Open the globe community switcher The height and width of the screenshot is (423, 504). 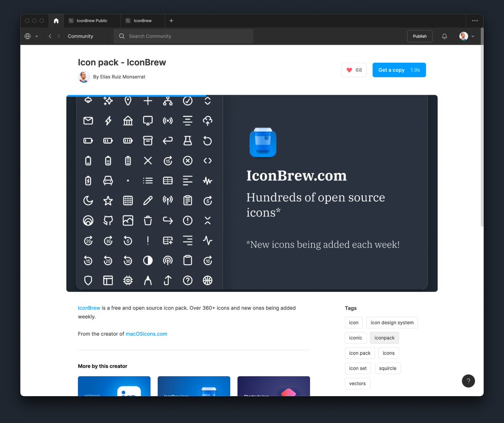click(x=31, y=36)
